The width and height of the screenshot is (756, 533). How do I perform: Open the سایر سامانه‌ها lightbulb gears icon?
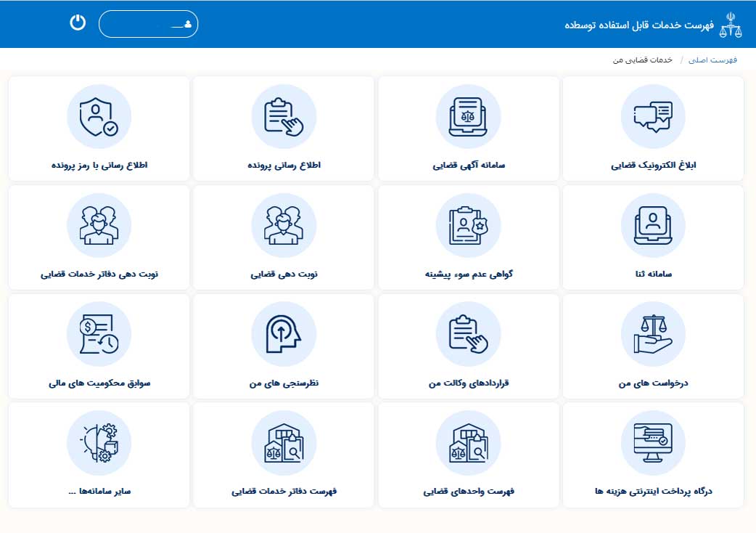click(99, 443)
